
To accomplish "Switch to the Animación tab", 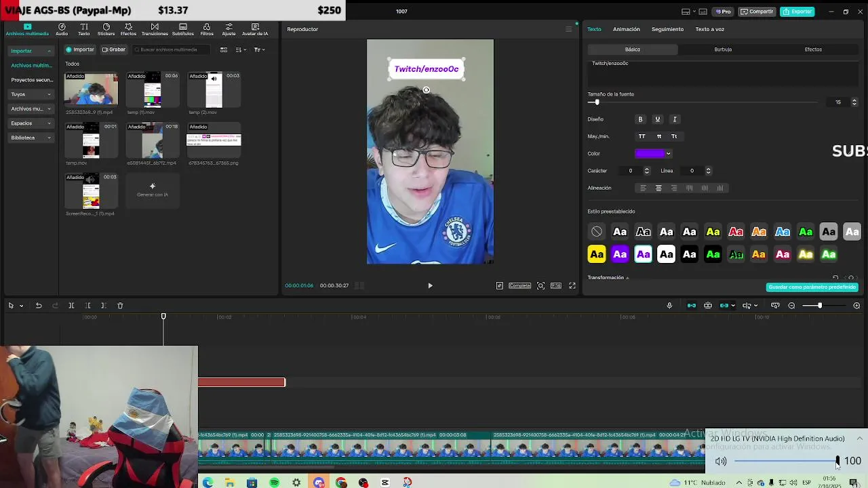I will [627, 29].
